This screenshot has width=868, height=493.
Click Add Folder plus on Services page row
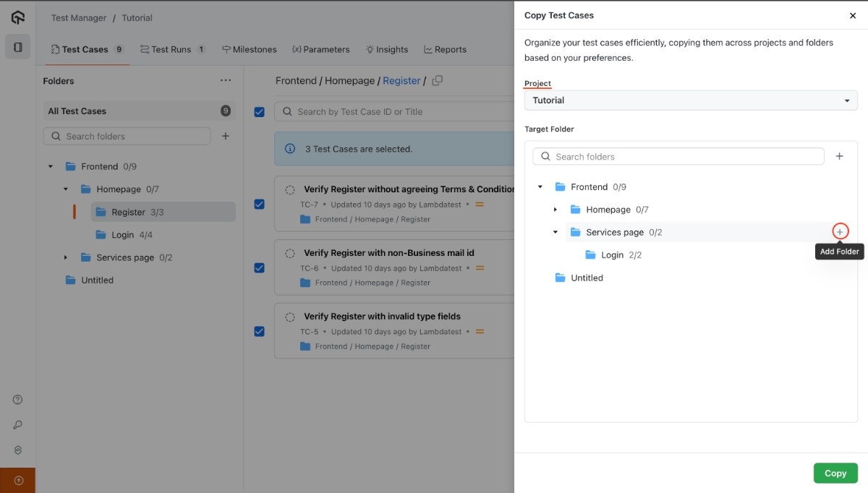pyautogui.click(x=840, y=231)
